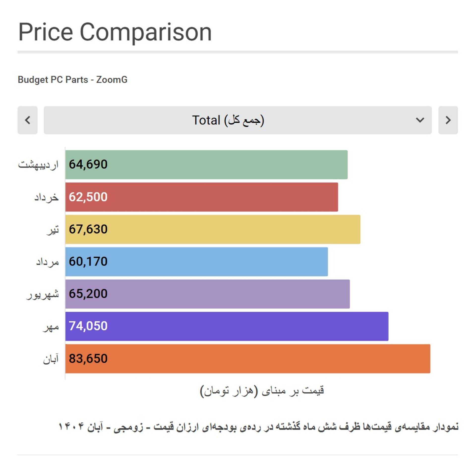476x460 pixels.
Task: Click the light blue 60,170 bar
Action: coord(196,262)
